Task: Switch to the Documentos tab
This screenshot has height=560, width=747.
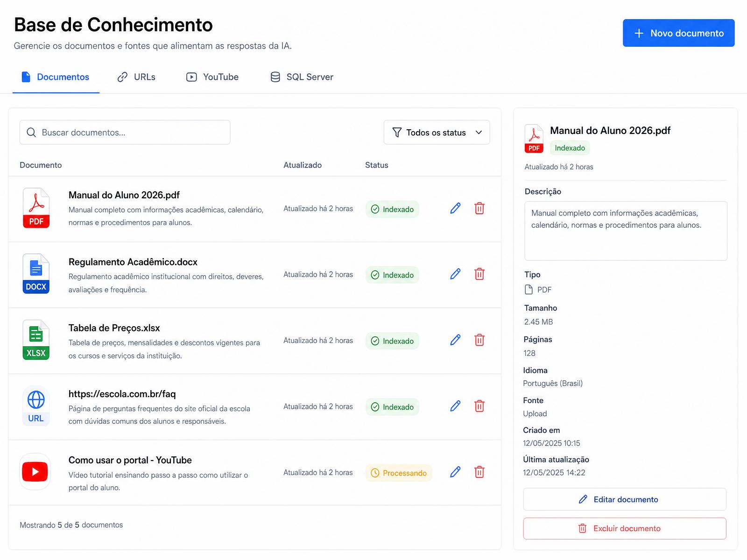Action: [56, 77]
